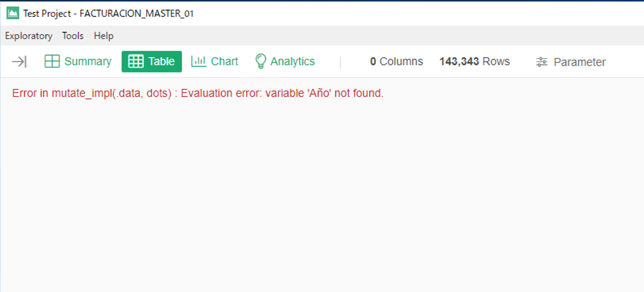Click the empty area below the error

tap(318, 190)
